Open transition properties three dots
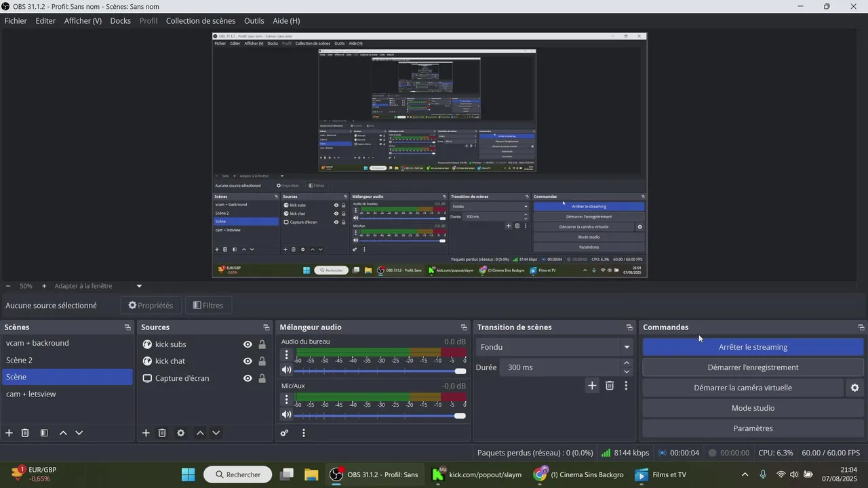The image size is (868, 488). [x=626, y=386]
